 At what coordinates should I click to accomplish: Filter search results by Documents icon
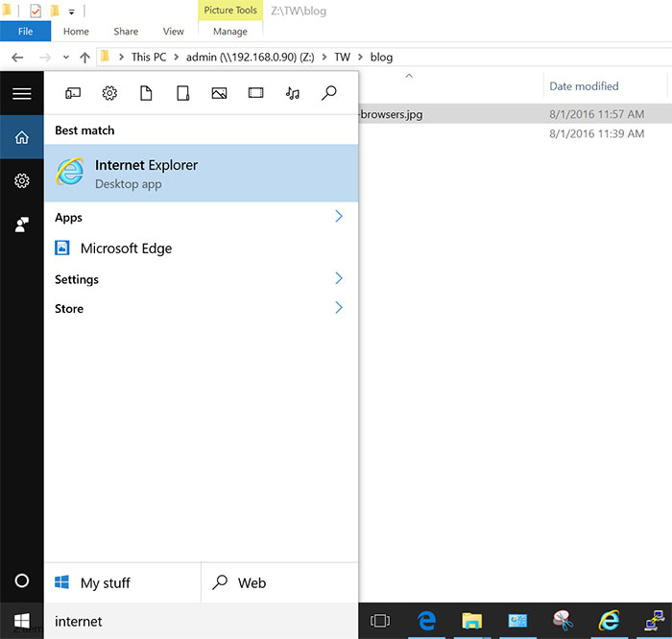[x=146, y=93]
